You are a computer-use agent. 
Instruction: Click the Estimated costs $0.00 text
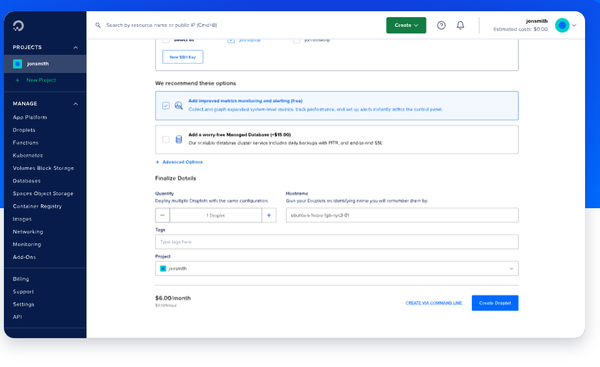520,29
